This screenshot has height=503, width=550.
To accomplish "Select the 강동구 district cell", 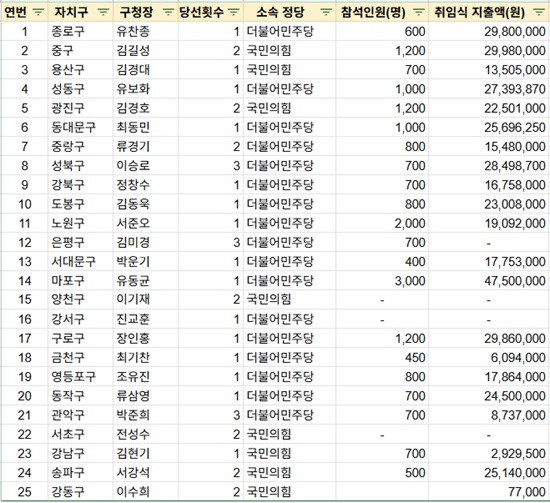I will pyautogui.click(x=81, y=491).
